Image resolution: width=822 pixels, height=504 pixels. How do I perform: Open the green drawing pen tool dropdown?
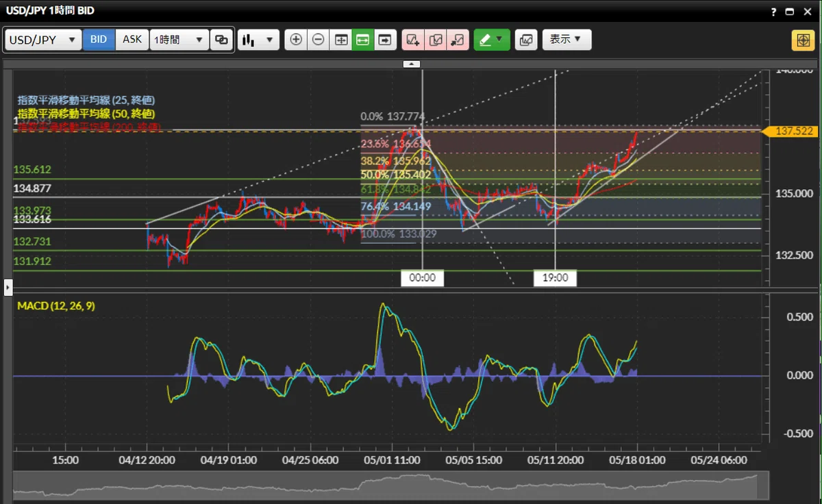point(491,40)
